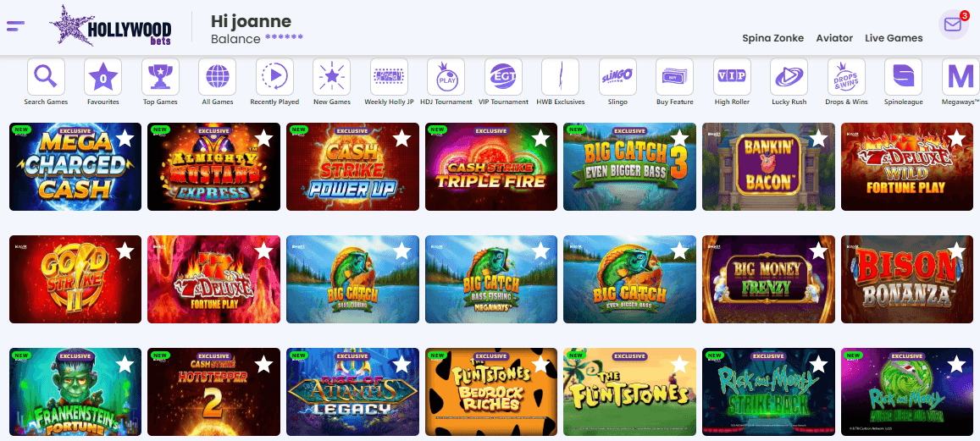
Task: Open HDJ Tournament icon
Action: coord(446,77)
